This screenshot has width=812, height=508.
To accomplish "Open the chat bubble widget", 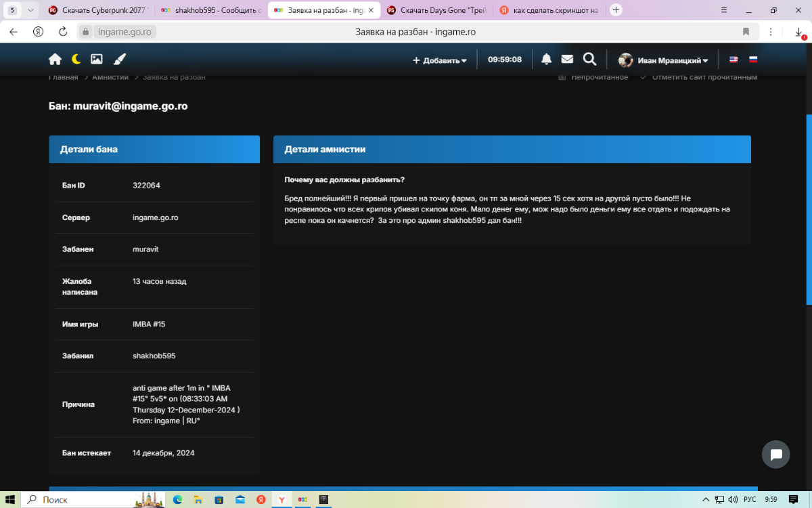I will pos(775,454).
